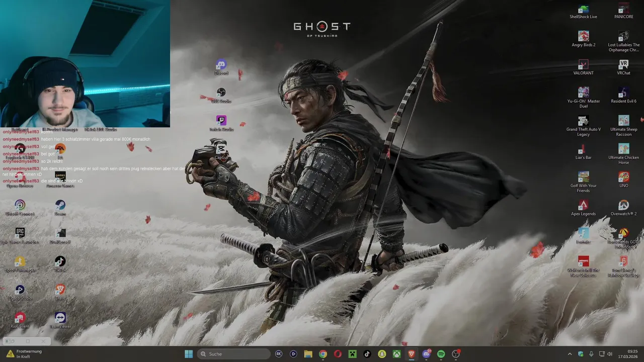The width and height of the screenshot is (644, 362).
Task: Launch Yu-Gi-Oh! Master Duel shortcut
Action: pos(583,98)
